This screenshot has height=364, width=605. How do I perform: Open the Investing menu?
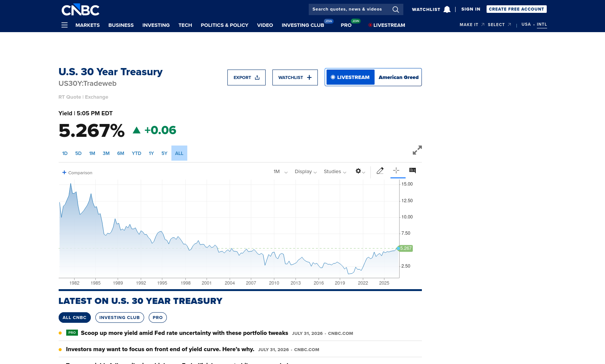156,25
